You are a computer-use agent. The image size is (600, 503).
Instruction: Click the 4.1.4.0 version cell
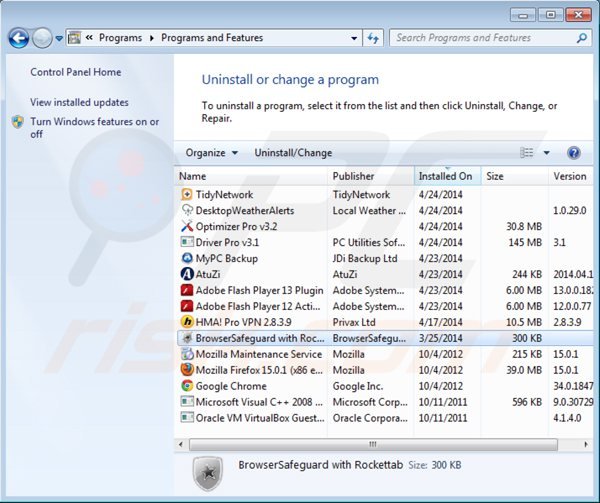[567, 418]
